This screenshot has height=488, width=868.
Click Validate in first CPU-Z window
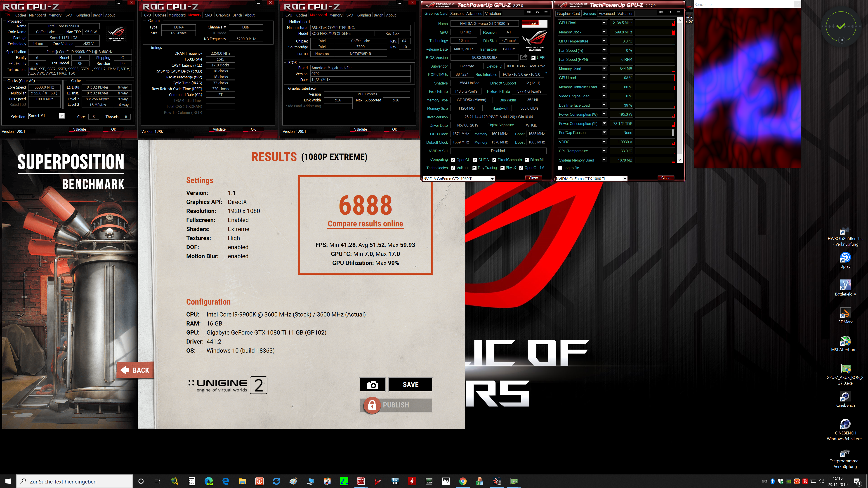click(x=80, y=129)
